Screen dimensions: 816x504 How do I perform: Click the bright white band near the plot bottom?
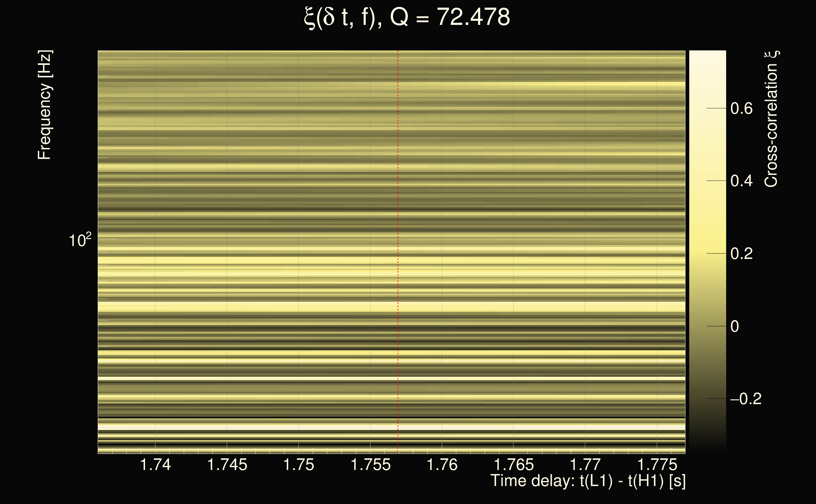[x=334, y=427]
